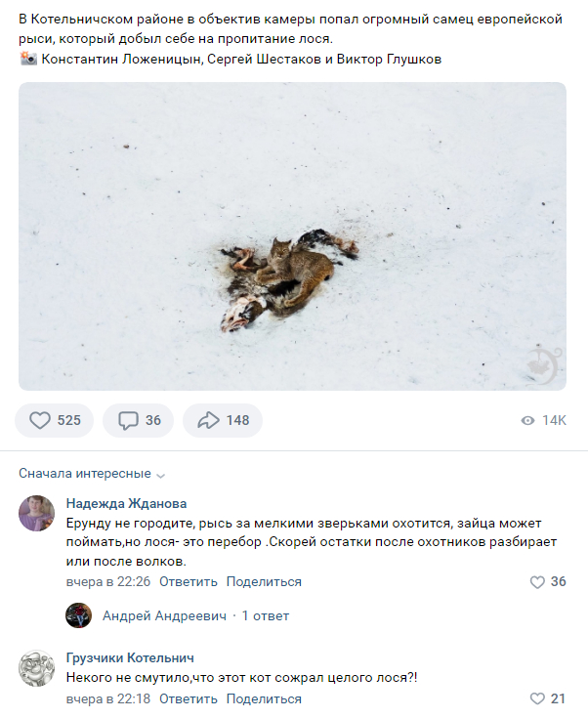Image resolution: width=588 pixels, height=718 pixels.
Task: Reply to Надежда Жданова's comment
Action: tap(188, 581)
